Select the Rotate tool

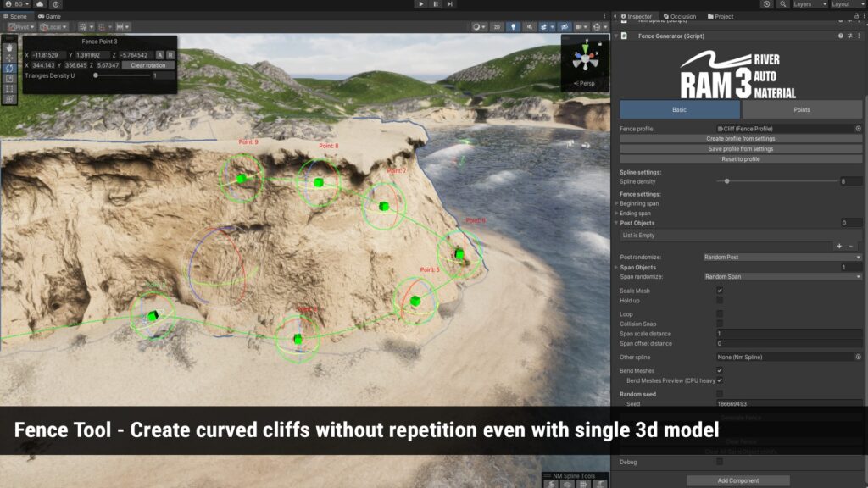coord(9,68)
